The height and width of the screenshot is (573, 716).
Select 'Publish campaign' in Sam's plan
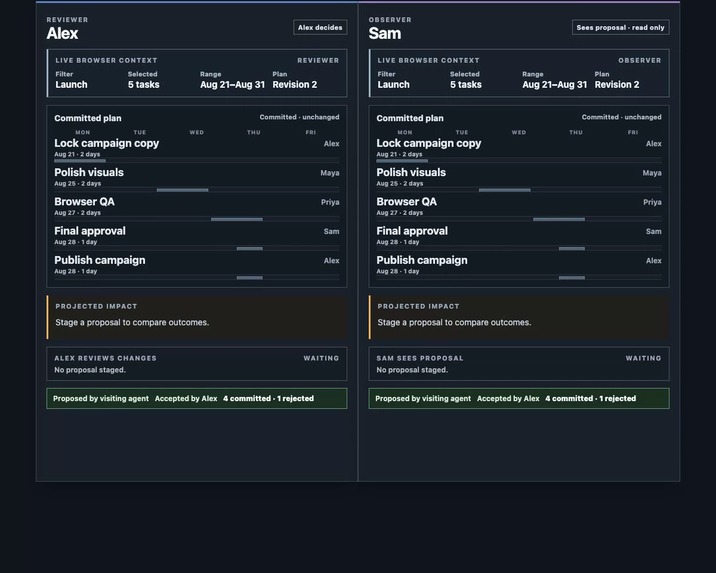click(422, 260)
